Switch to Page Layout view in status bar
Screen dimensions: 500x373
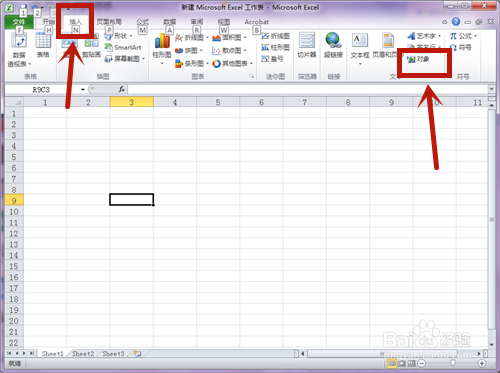coord(402,363)
